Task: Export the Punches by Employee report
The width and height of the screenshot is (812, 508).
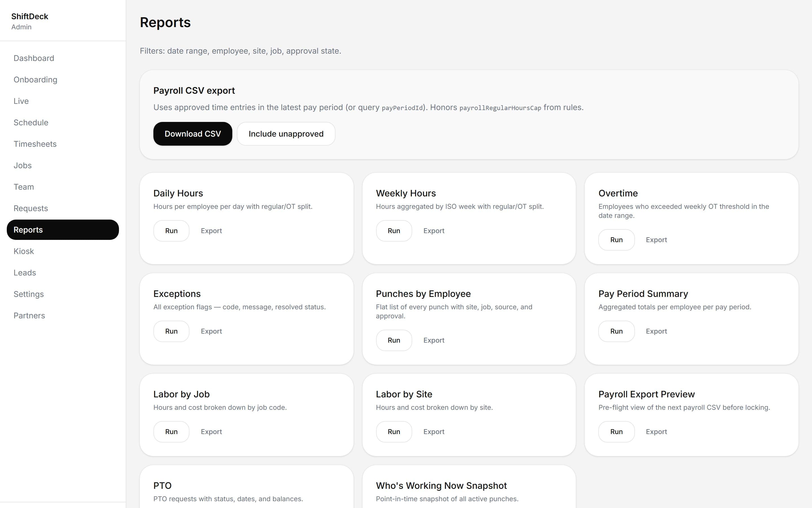Action: click(434, 340)
